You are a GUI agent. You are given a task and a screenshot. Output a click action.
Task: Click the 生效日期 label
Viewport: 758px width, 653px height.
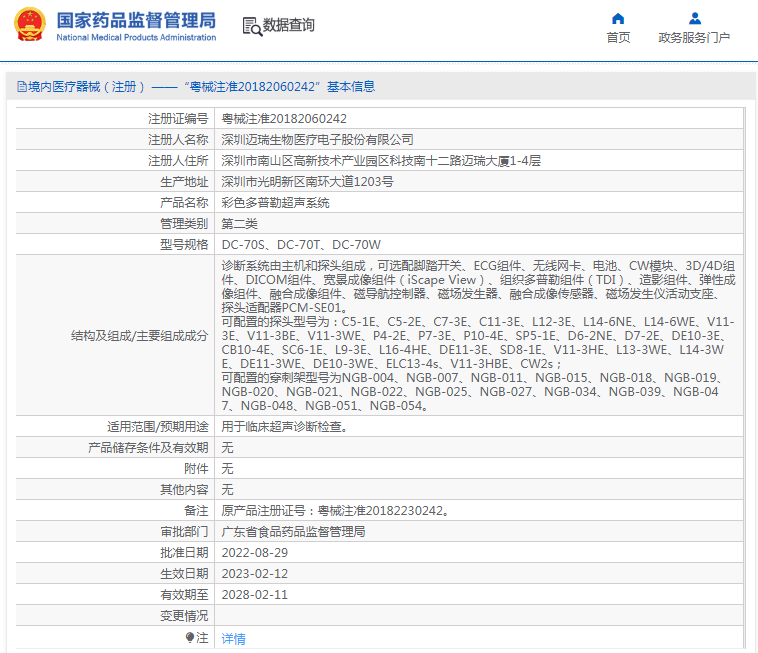pyautogui.click(x=184, y=574)
